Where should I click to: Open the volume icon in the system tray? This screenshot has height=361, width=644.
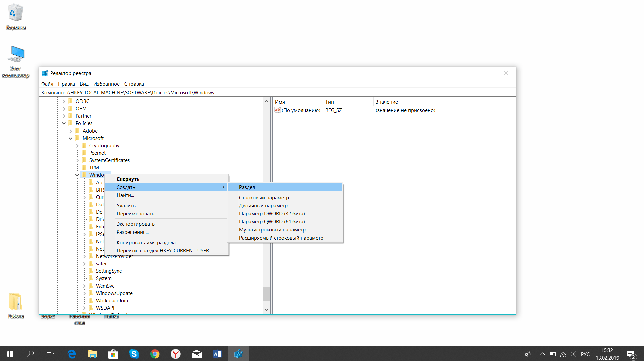[572, 354]
